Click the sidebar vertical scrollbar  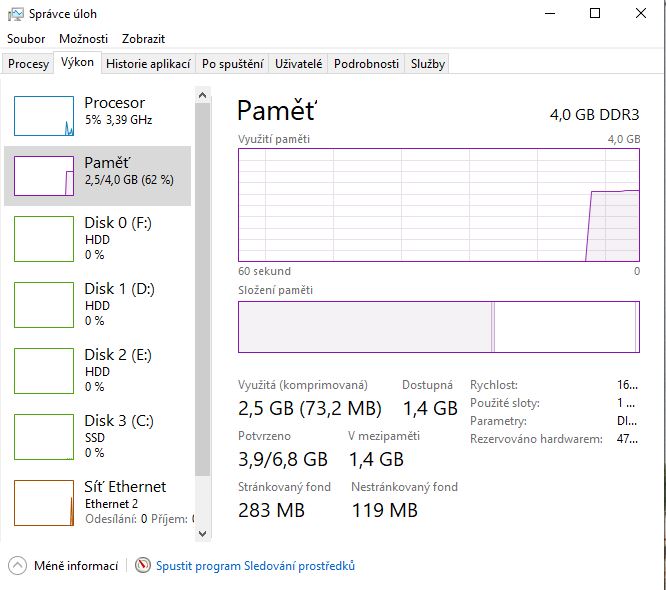point(202,300)
